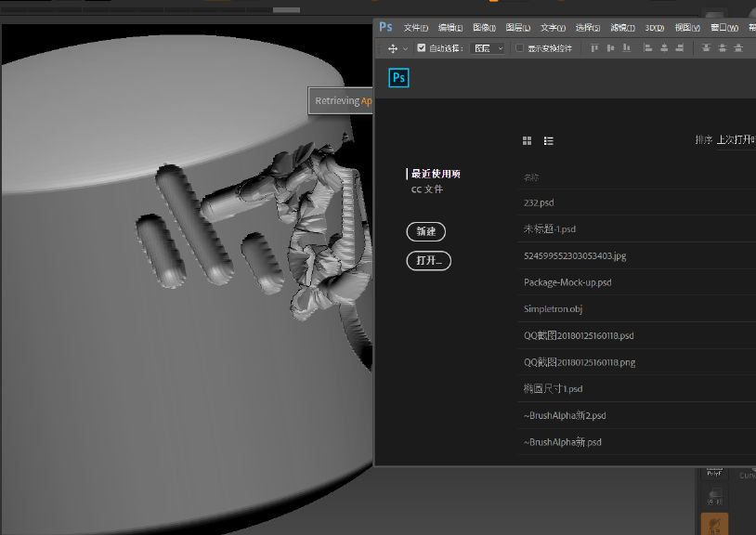Switch recent files to list view
This screenshot has width=756, height=535.
(549, 141)
